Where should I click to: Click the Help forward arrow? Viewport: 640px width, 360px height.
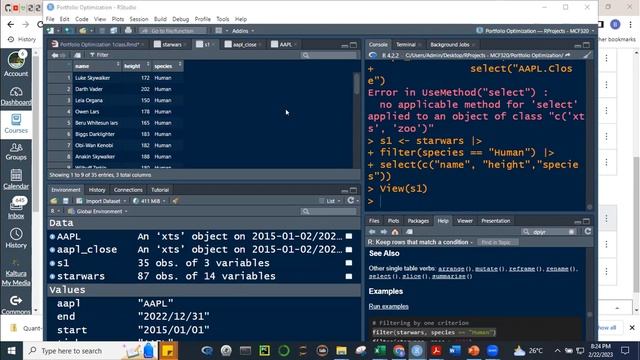tap(384, 232)
